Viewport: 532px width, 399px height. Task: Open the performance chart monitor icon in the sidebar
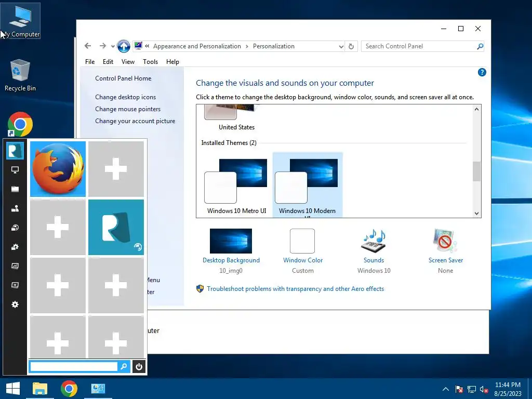15,266
